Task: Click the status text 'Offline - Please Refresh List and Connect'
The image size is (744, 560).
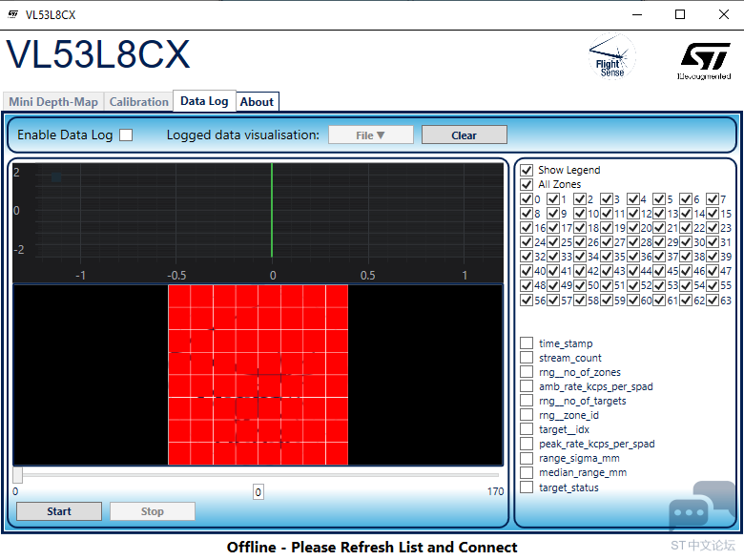Action: pos(372,548)
